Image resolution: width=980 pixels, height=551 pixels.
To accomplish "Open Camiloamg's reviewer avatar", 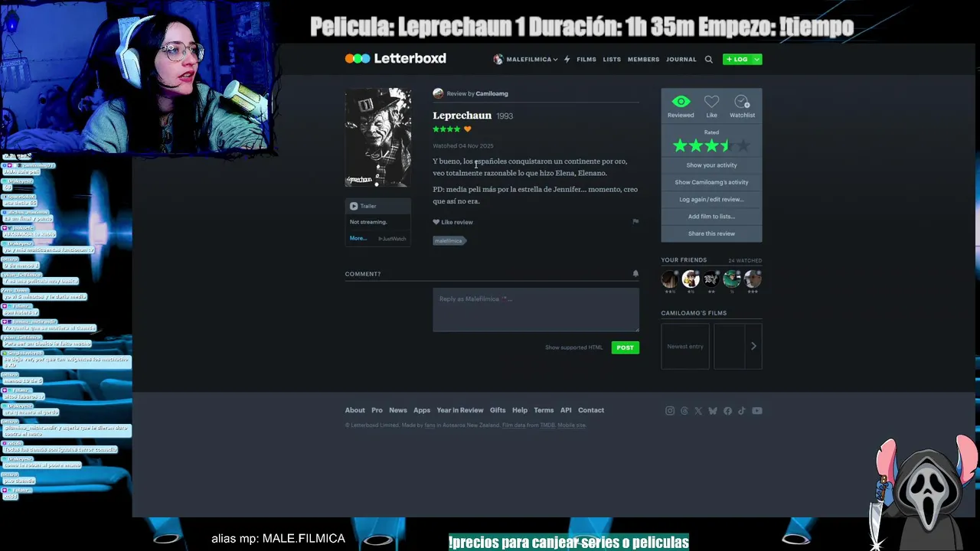I will click(438, 93).
